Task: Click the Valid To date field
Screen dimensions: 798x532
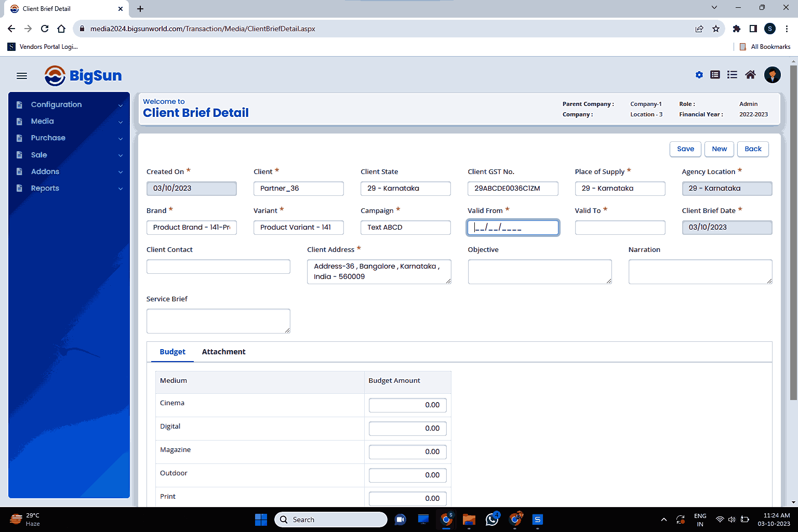Action: pos(620,228)
